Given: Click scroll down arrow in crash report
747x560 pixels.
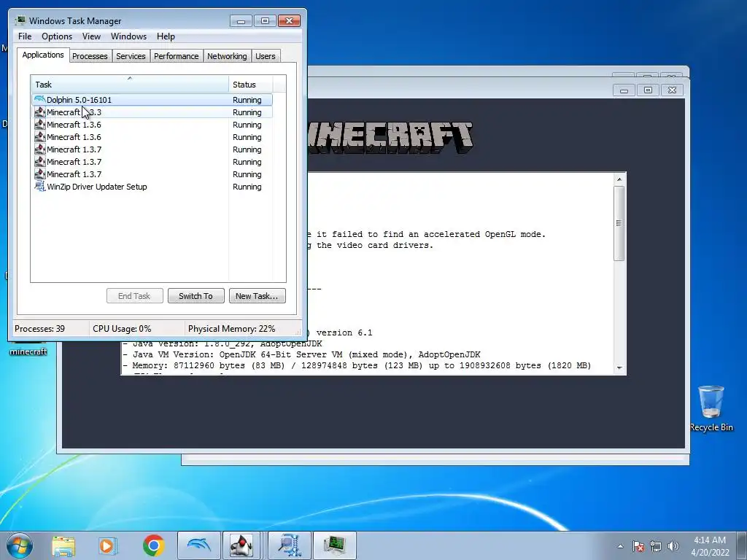Looking at the screenshot, I should (619, 367).
